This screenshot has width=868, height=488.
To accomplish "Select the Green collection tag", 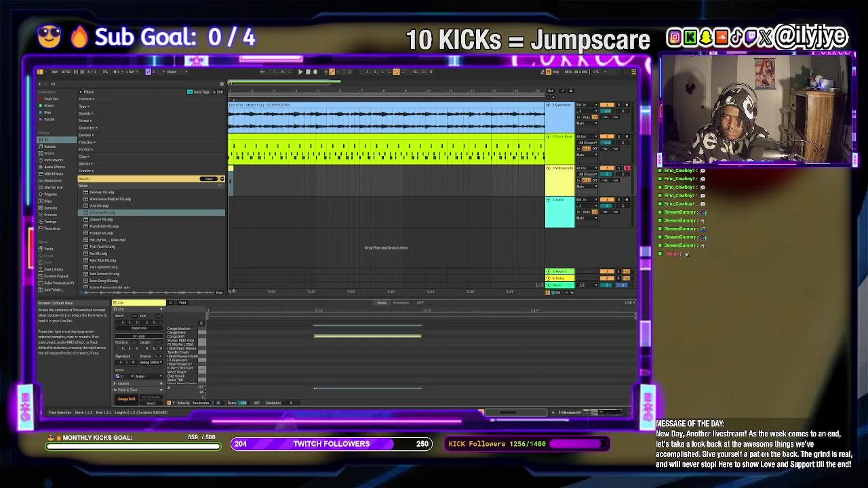I will (47, 106).
